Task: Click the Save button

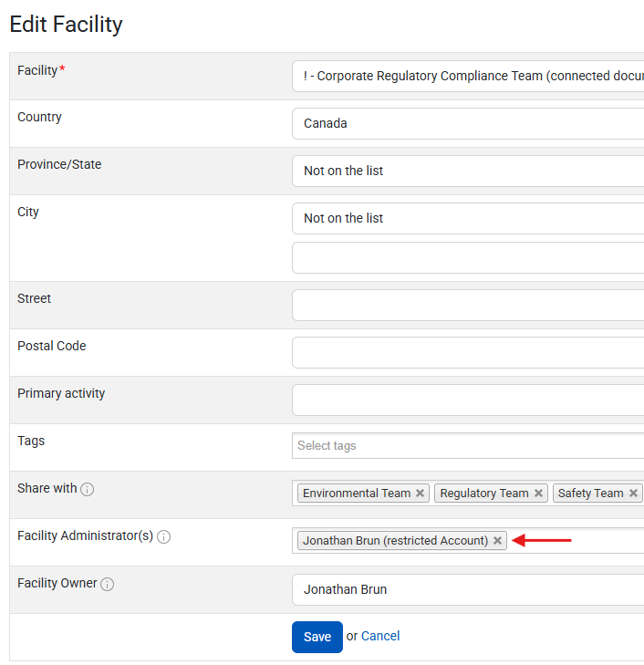Action: (317, 637)
